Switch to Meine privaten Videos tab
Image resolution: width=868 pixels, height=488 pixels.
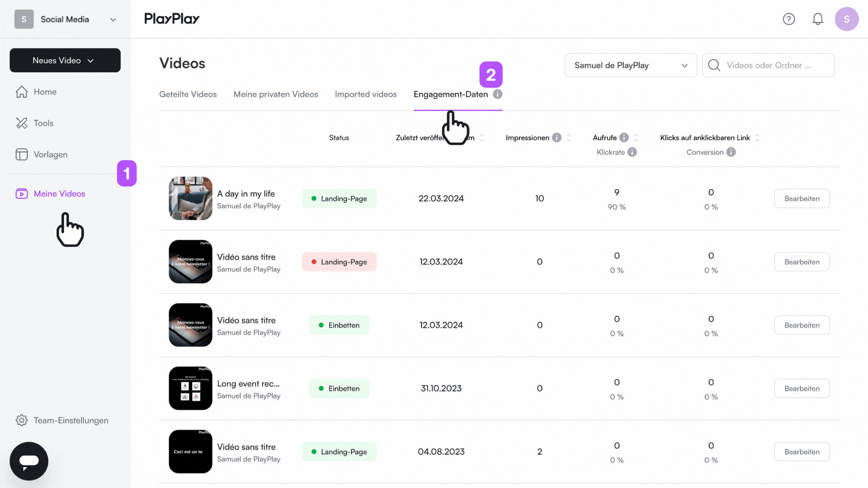click(276, 94)
